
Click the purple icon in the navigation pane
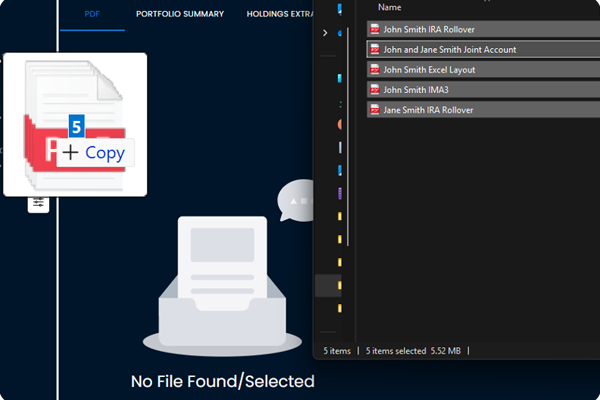click(x=339, y=193)
